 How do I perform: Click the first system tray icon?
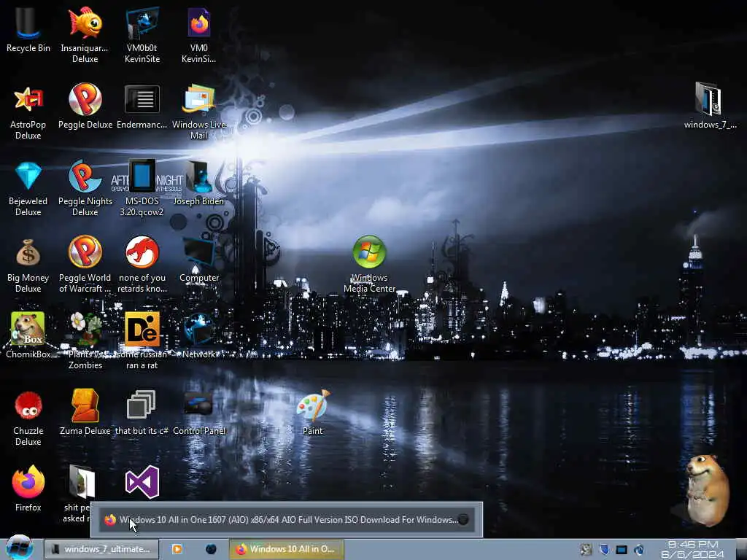coord(586,550)
